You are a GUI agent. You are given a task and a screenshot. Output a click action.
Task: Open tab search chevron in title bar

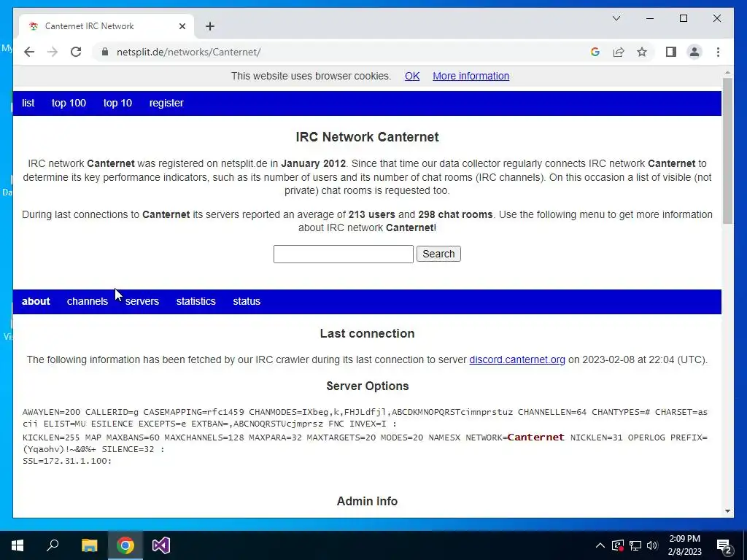(x=616, y=18)
